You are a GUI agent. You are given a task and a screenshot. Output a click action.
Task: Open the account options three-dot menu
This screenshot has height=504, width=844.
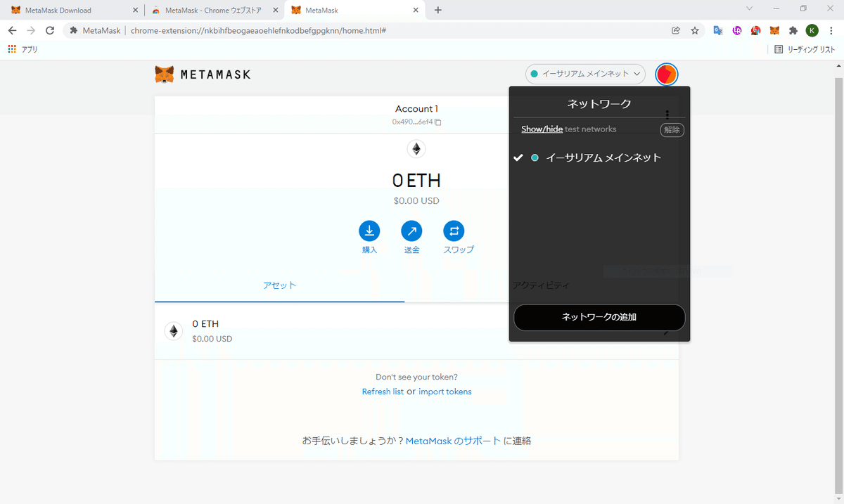pyautogui.click(x=667, y=114)
